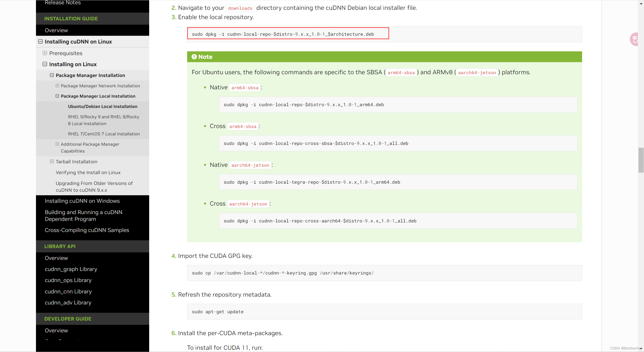Select cudnn_adv Library from sidebar

point(68,302)
